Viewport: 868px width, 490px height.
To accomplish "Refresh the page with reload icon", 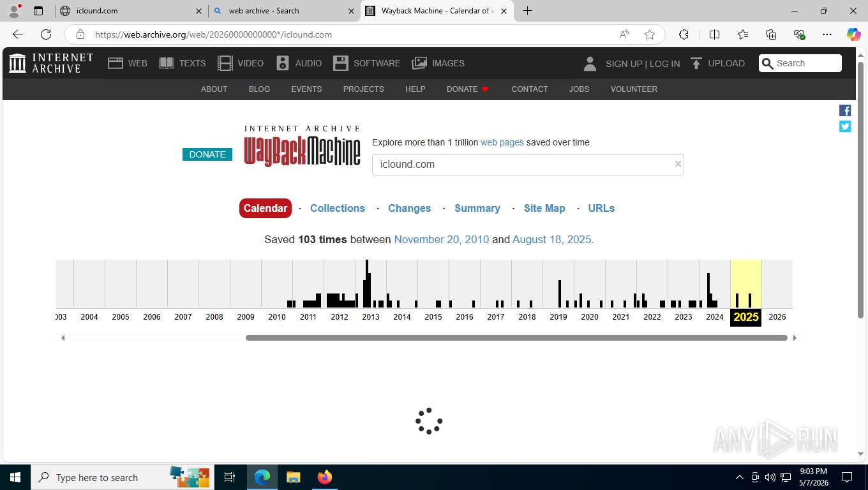I will [46, 34].
